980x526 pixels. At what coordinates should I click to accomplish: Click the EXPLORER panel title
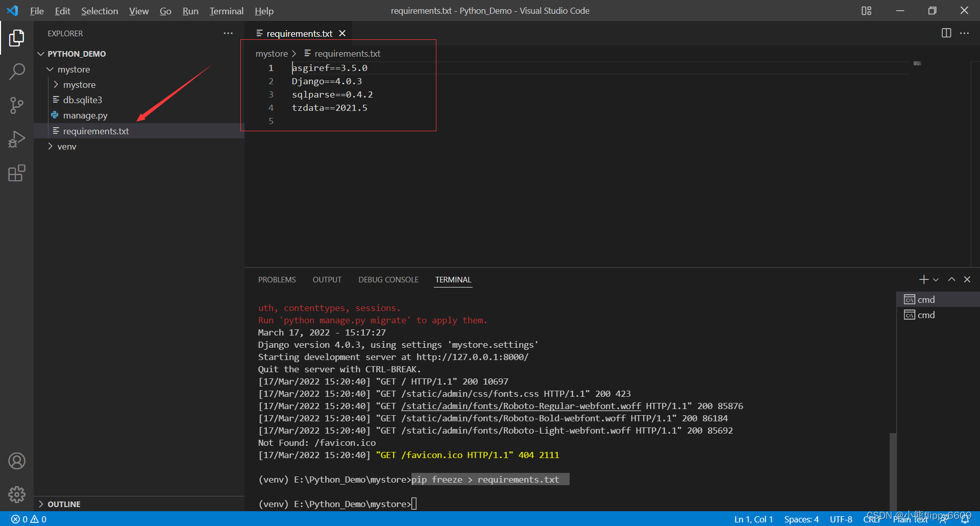point(65,34)
